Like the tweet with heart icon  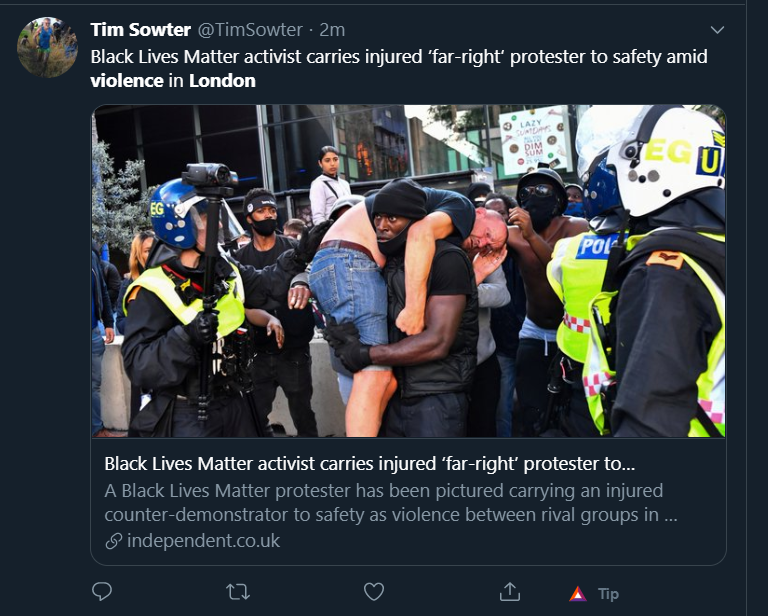click(374, 592)
